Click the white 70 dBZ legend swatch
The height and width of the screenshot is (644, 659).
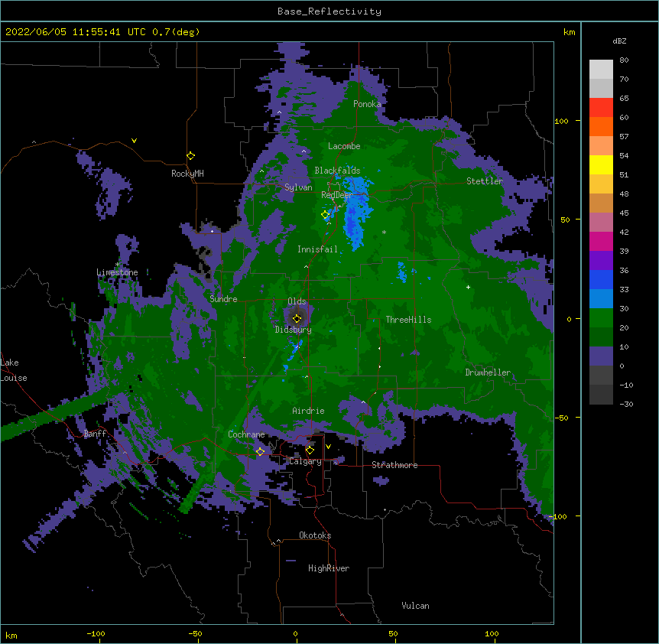click(601, 70)
